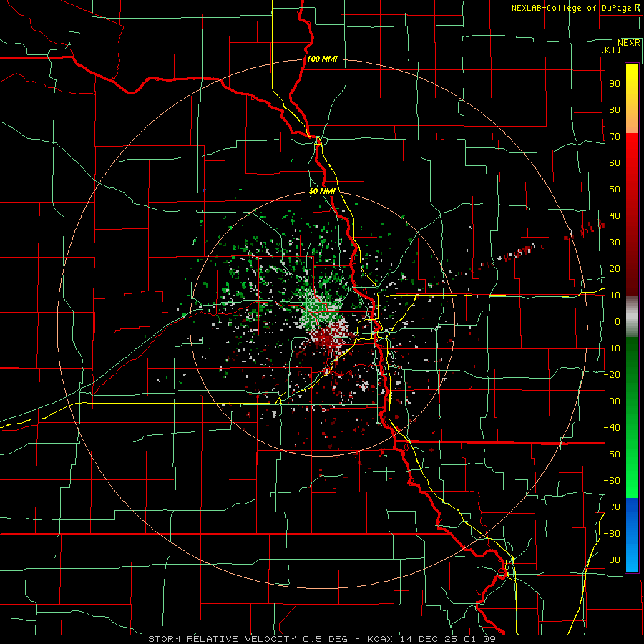Click the -90 value on the velocity scale
This screenshot has width=644, height=644.
[x=612, y=560]
